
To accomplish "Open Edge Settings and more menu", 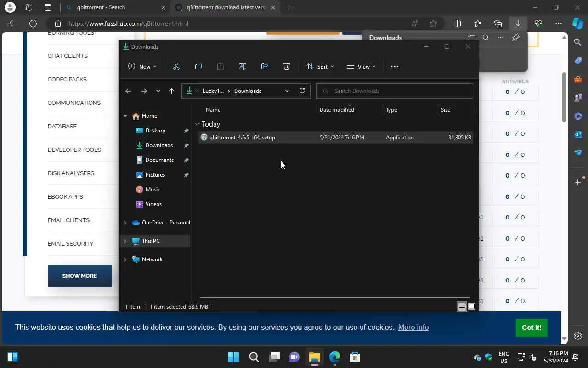I will (559, 23).
